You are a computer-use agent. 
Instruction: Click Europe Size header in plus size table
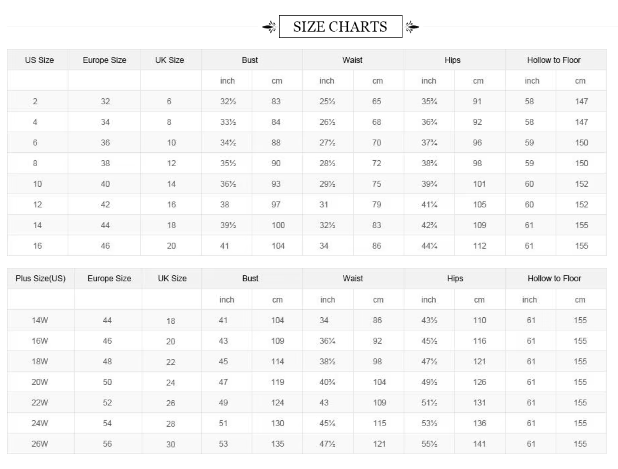coord(107,278)
